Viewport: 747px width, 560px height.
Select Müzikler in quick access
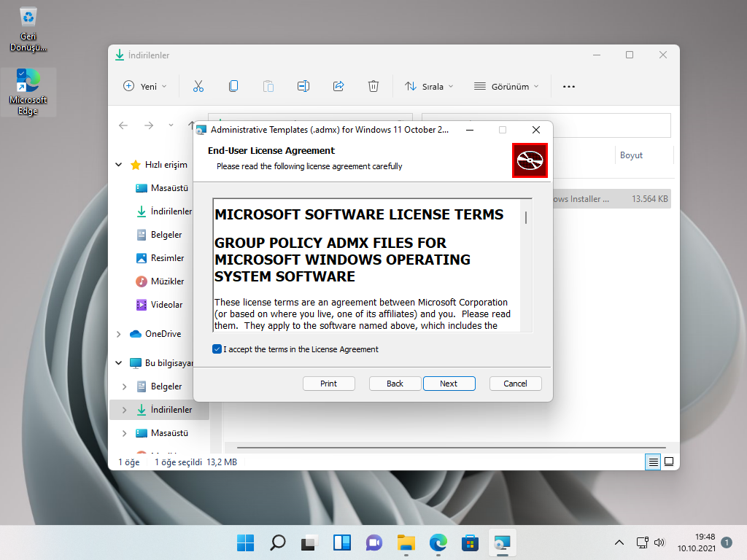tap(160, 281)
